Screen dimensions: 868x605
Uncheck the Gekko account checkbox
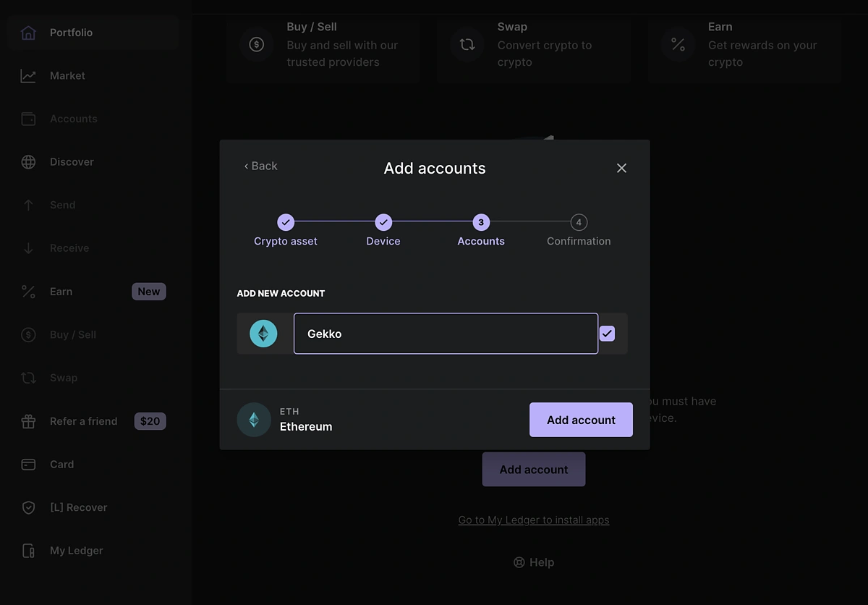607,334
